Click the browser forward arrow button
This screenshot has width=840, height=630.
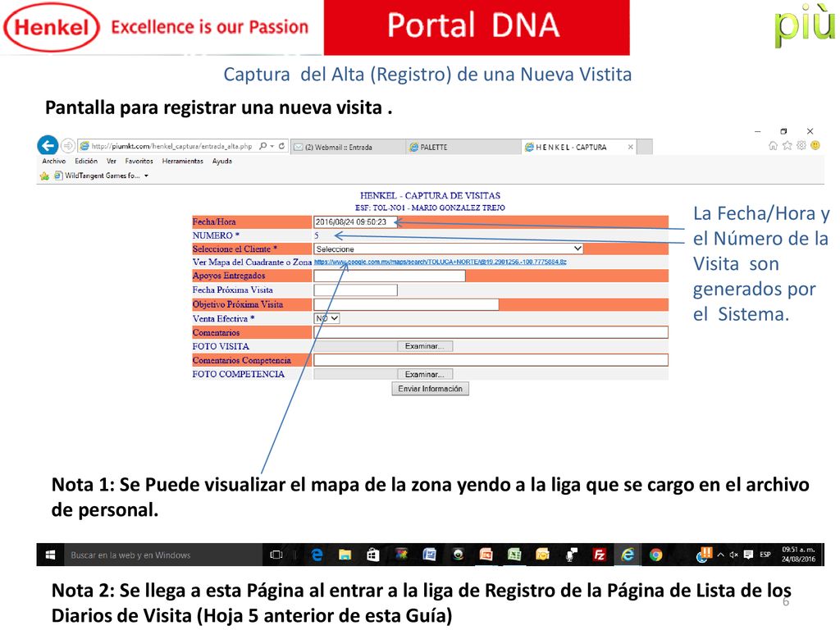pos(67,145)
